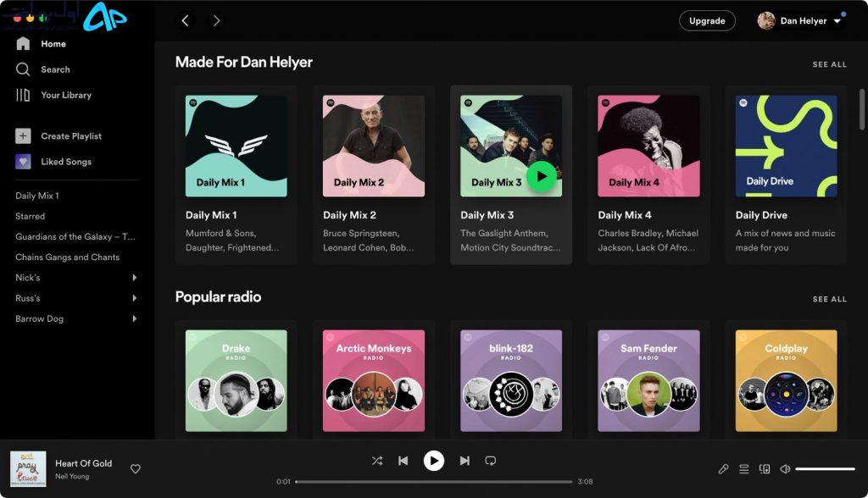Image resolution: width=868 pixels, height=498 pixels.
Task: Open the Daily Drive card cover
Action: click(x=786, y=146)
